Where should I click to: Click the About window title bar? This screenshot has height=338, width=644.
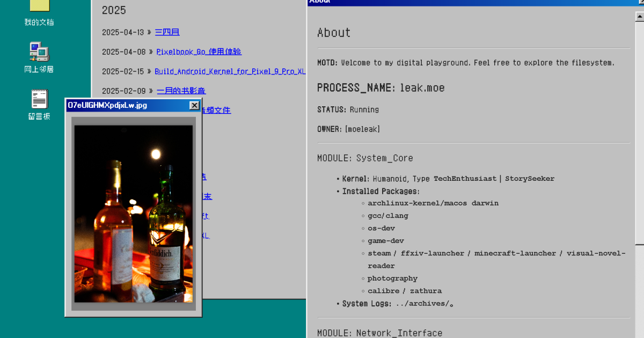coord(456,2)
